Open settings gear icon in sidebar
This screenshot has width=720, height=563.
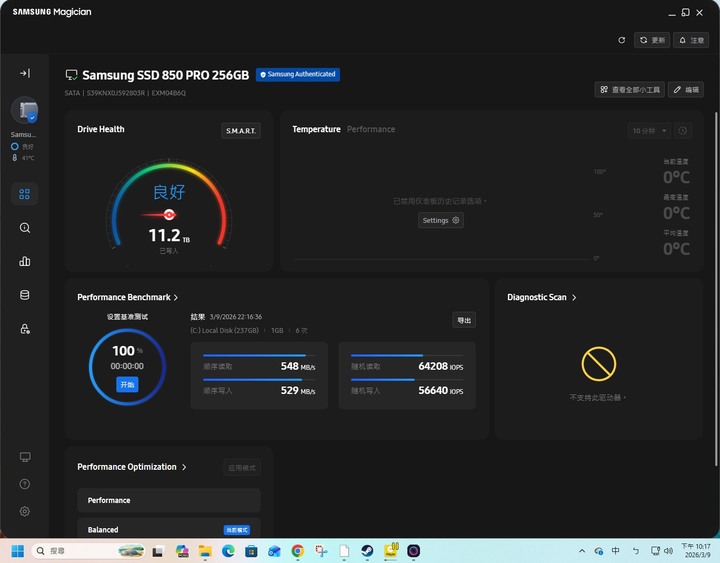(25, 511)
